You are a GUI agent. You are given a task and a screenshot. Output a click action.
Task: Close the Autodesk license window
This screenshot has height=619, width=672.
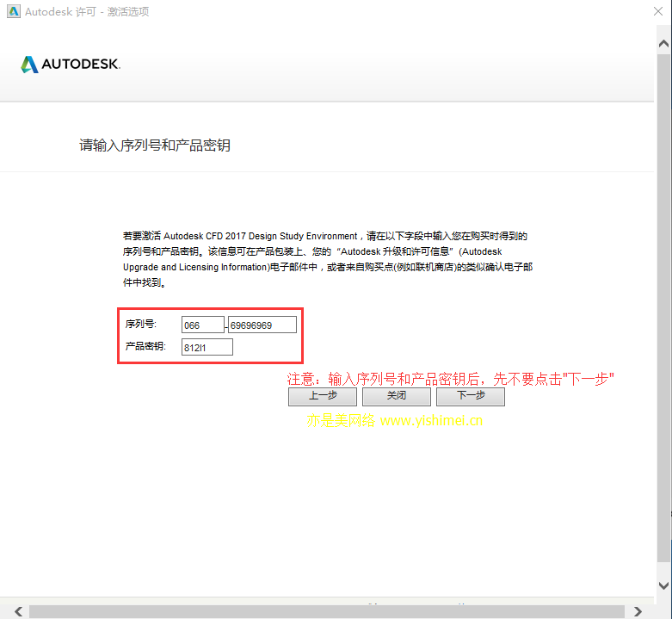coord(658,11)
